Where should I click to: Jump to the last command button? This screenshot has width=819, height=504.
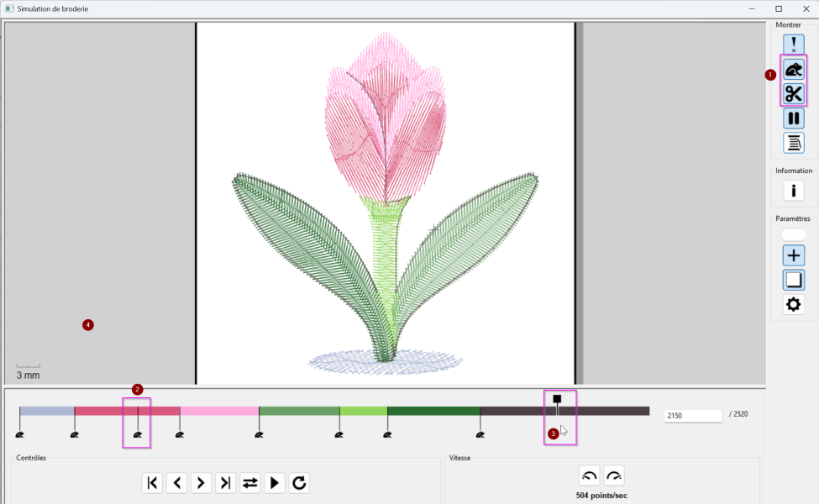[x=226, y=483]
